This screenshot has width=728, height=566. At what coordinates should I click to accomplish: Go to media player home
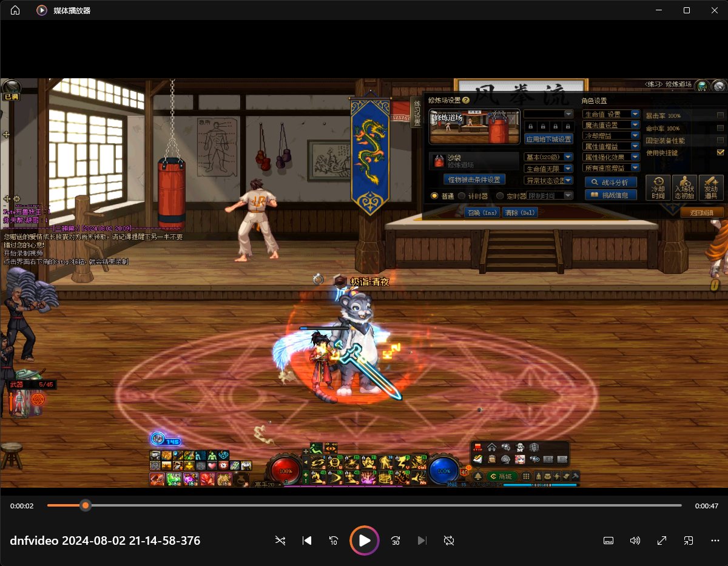point(15,10)
